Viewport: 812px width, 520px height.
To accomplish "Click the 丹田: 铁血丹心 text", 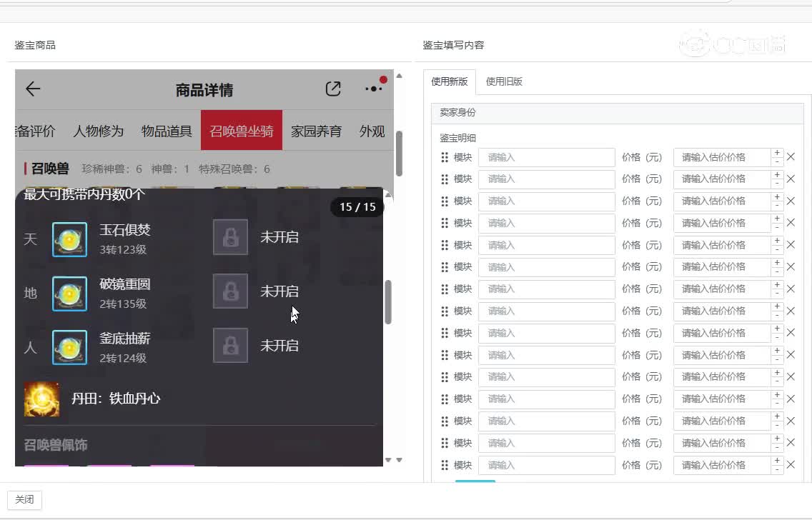I will pos(116,399).
